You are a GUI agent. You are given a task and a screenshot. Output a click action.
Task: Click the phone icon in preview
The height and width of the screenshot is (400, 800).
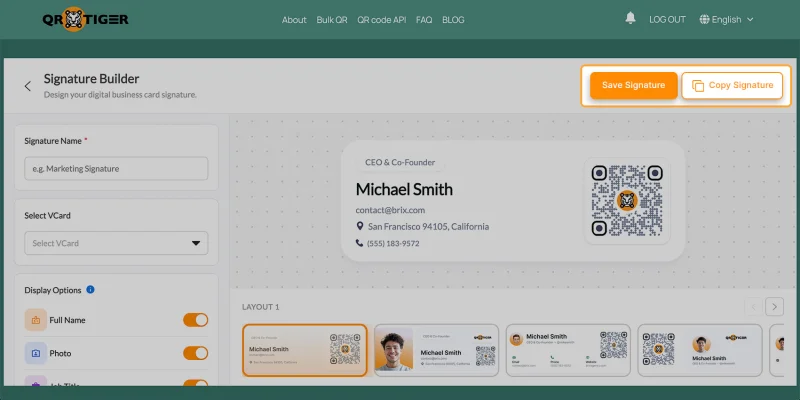click(360, 243)
